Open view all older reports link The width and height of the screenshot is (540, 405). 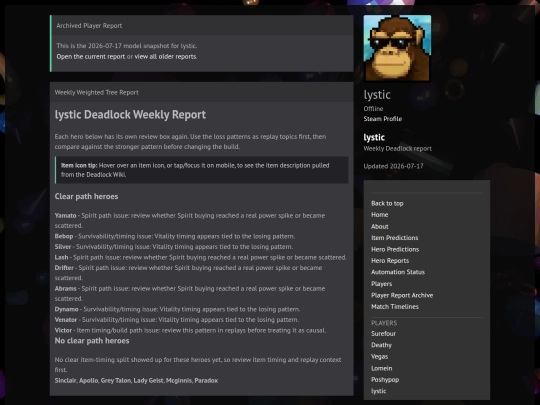pyautogui.click(x=165, y=56)
